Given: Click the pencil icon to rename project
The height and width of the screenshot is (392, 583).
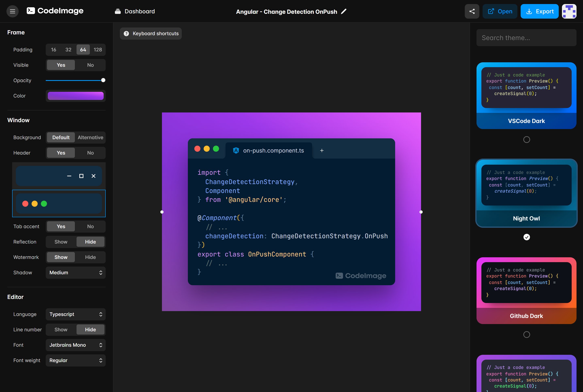Looking at the screenshot, I should (x=344, y=12).
